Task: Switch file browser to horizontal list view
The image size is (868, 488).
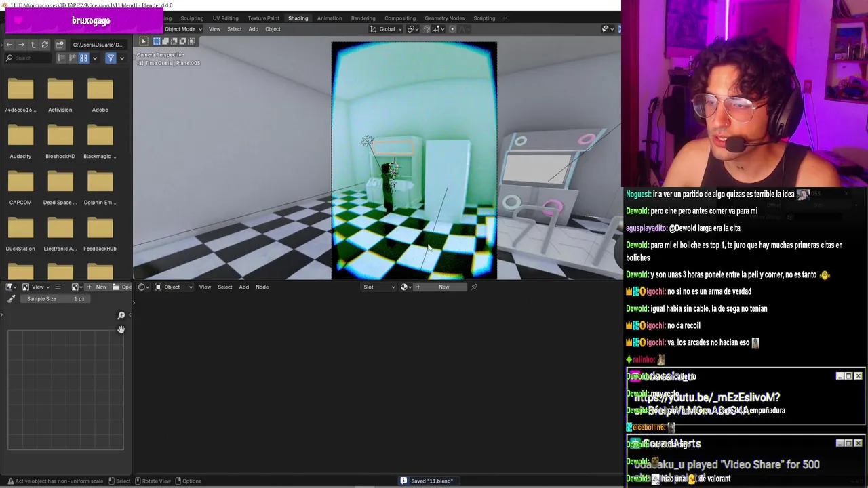Action: point(72,58)
